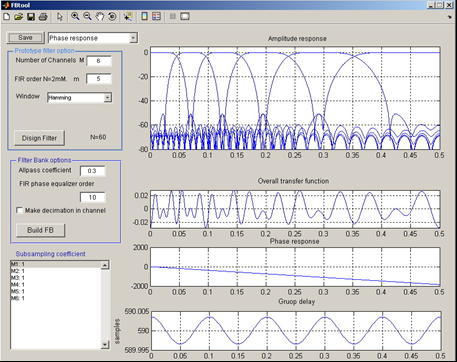Open the Phase response dropdown
Viewport: 457px width, 362px height.
(133, 38)
